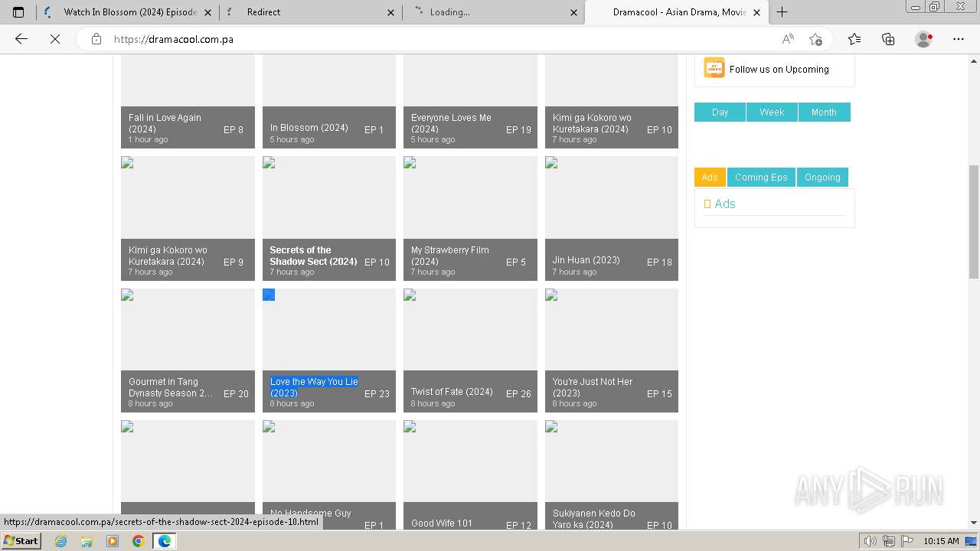
Task: Switch to the Ongoing tab
Action: [822, 178]
